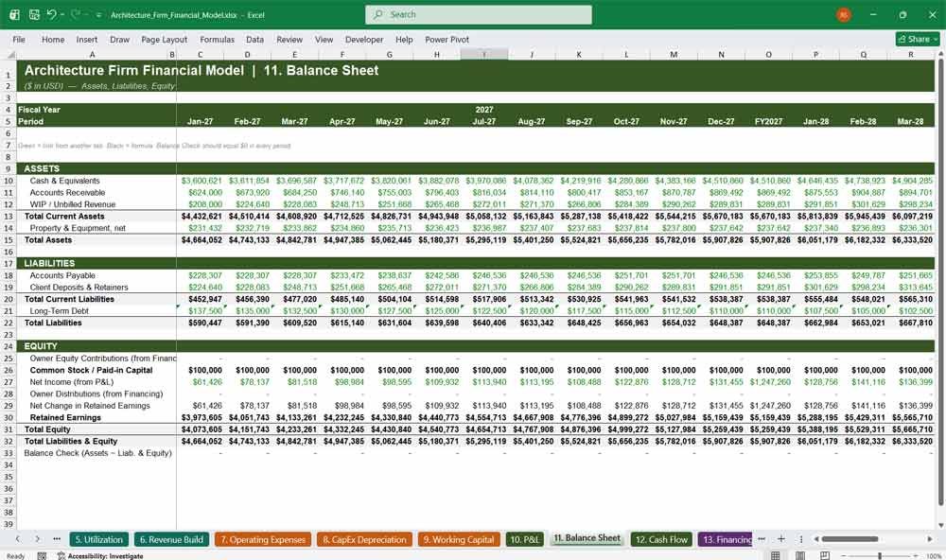Open the Power Pivot tab
Screen dimensions: 946x560
point(447,39)
